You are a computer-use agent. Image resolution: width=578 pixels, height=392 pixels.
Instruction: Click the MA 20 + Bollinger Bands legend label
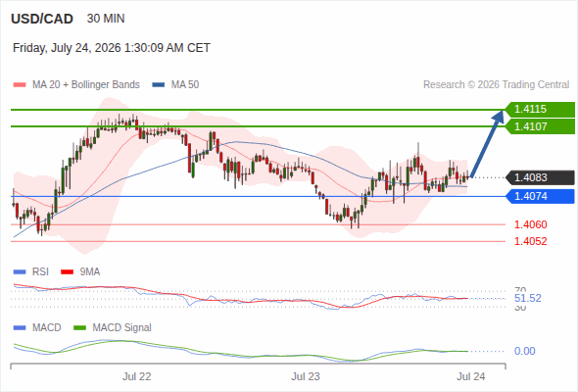pyautogui.click(x=86, y=85)
